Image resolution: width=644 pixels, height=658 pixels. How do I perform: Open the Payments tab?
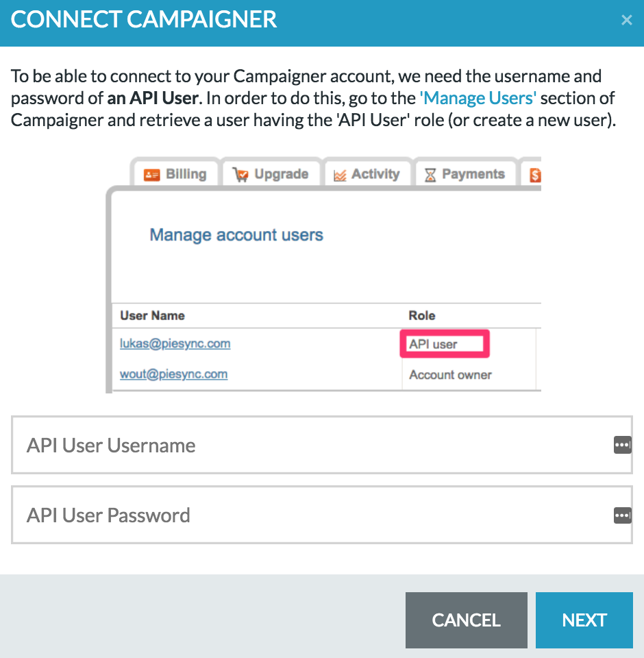(x=465, y=173)
